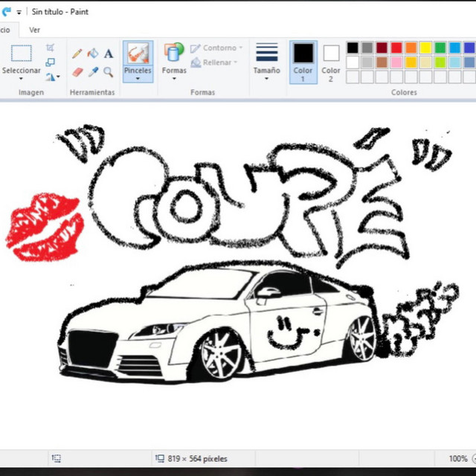Choose the Eraser tool

pyautogui.click(x=77, y=72)
